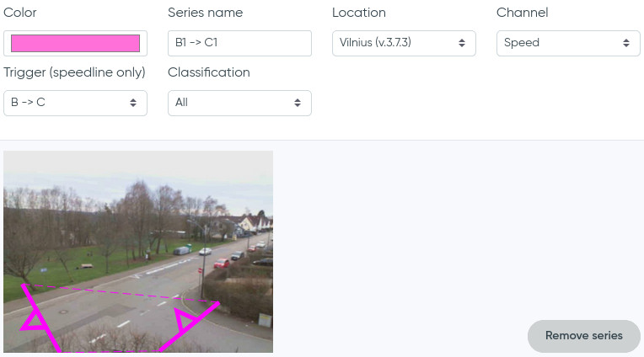The height and width of the screenshot is (357, 644).
Task: Open the Classification dropdown set to All
Action: [239, 103]
